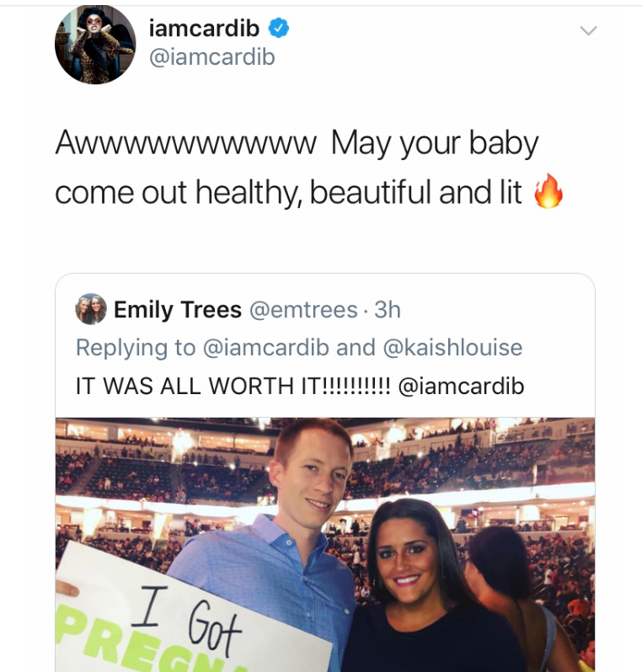
Task: Open Emily Trees display name
Action: pos(178,309)
